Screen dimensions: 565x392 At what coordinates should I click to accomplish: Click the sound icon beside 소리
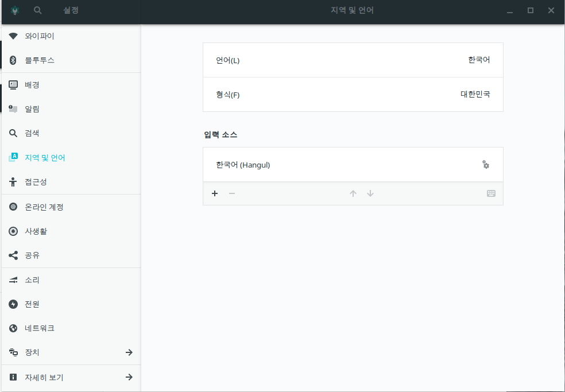click(x=13, y=280)
